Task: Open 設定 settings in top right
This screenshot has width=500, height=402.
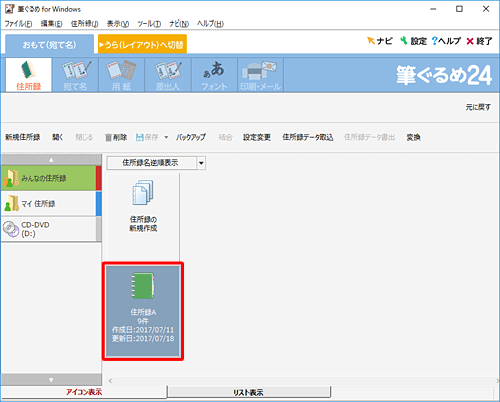Action: coord(413,41)
